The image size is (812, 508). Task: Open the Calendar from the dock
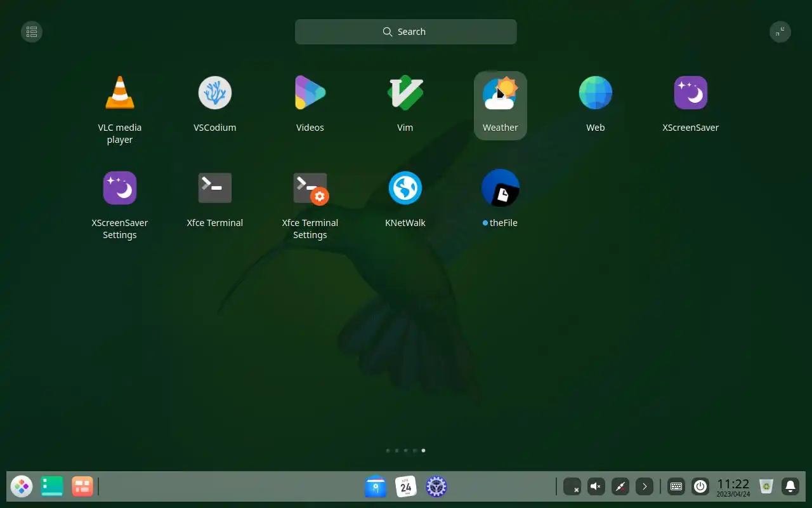(406, 487)
